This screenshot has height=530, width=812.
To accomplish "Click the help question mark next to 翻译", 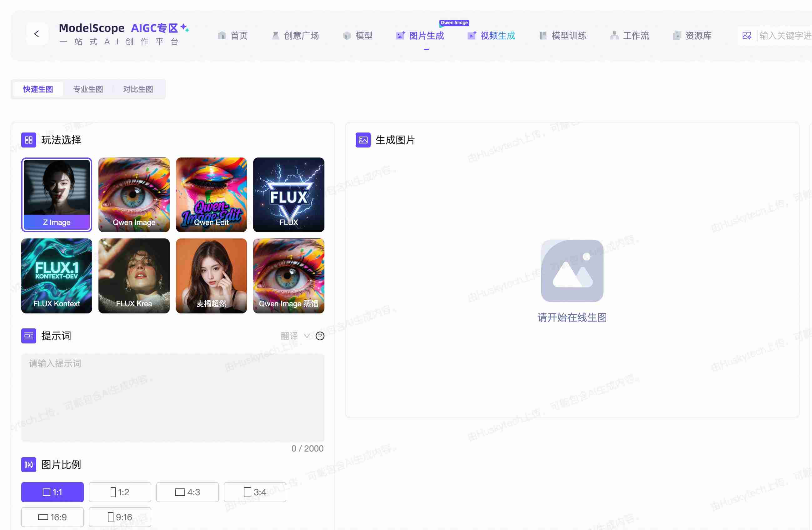I will click(x=319, y=336).
